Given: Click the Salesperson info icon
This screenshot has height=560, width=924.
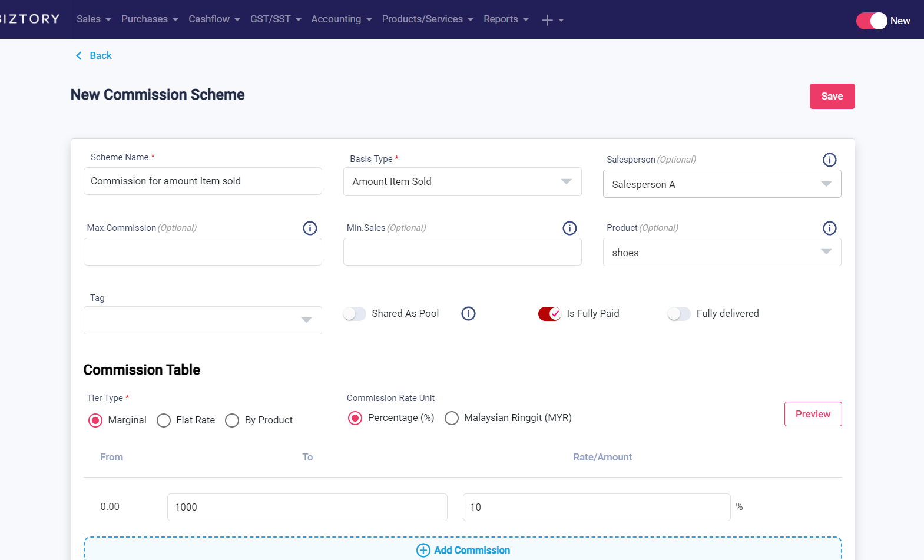Looking at the screenshot, I should (829, 160).
